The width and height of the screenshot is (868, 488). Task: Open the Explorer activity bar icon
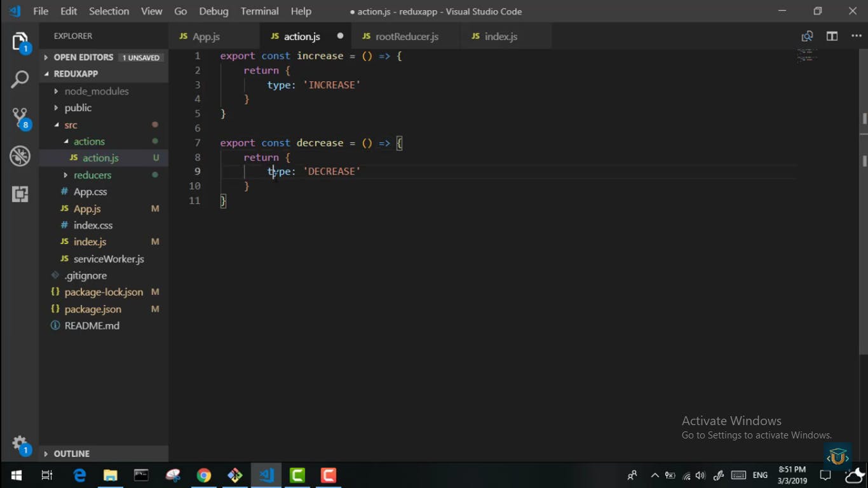pyautogui.click(x=20, y=42)
